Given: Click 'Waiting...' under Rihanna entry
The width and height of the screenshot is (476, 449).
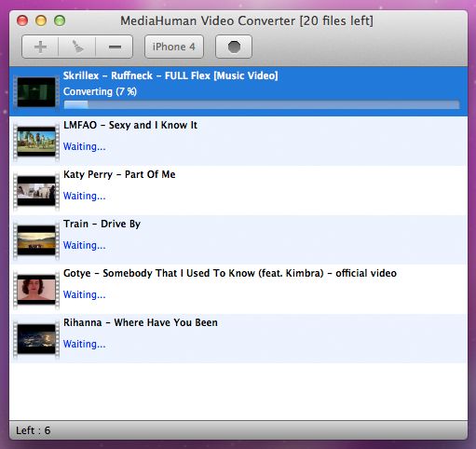Looking at the screenshot, I should [85, 344].
